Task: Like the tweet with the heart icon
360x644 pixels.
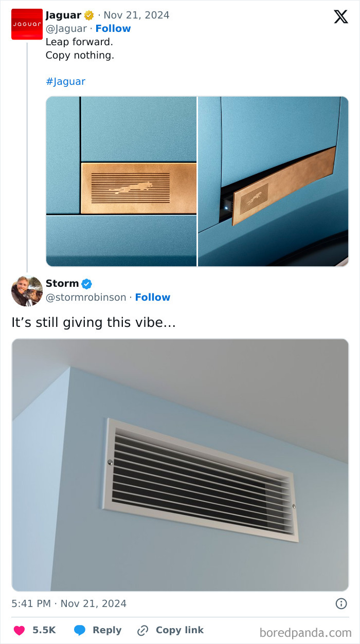Action: coord(19,630)
